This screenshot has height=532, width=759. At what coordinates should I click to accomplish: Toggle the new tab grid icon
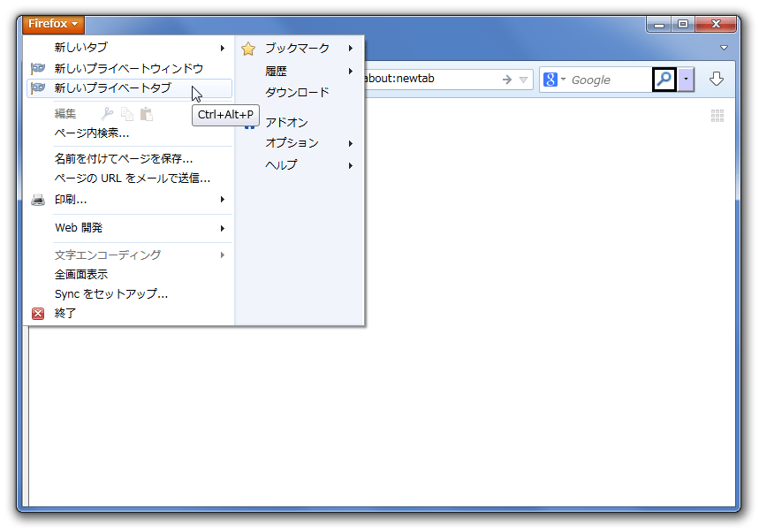coord(717,116)
